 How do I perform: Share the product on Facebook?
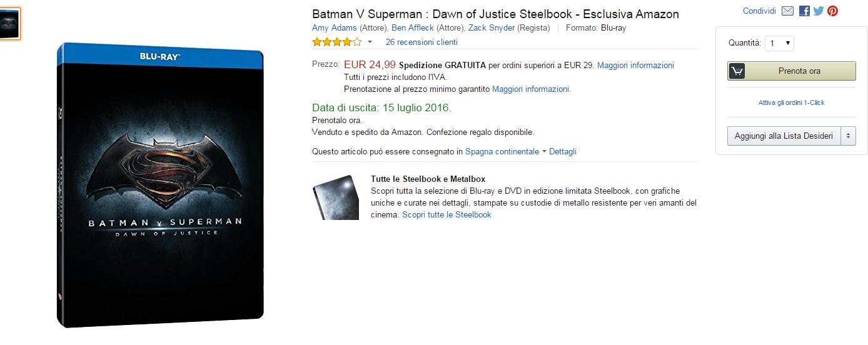(x=804, y=11)
